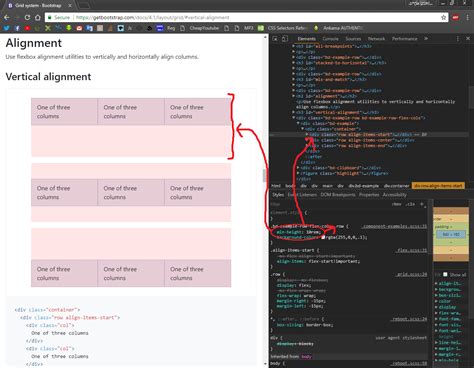Select the Grid system Bootstrap browser tab
This screenshot has height=368, width=474.
point(38,5)
